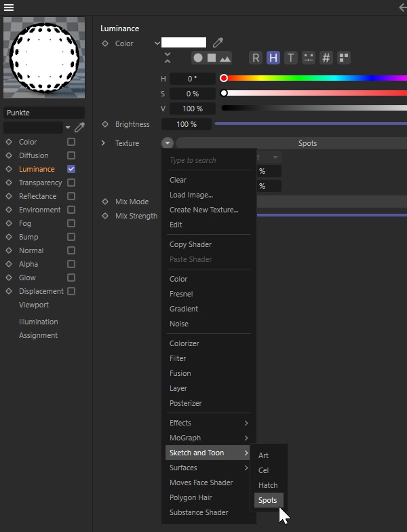The width and height of the screenshot is (407, 532).
Task: Enable the Transparency channel checkbox
Action: (x=71, y=183)
